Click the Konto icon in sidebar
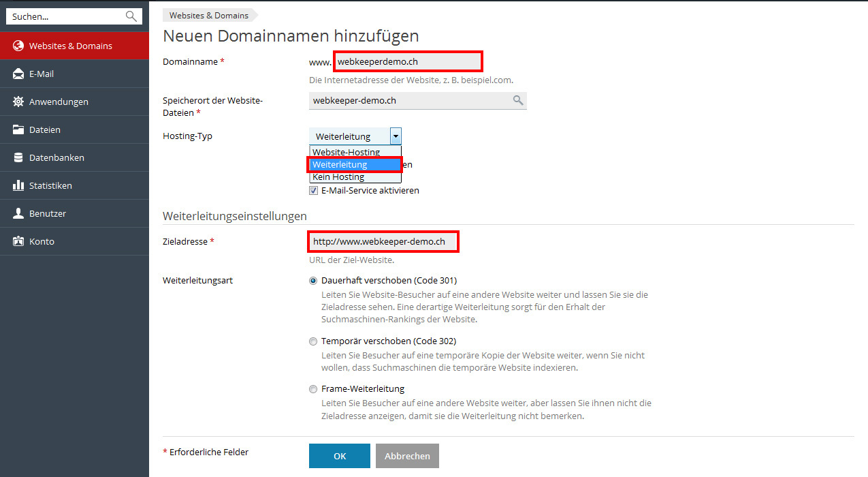This screenshot has height=477, width=868. [x=18, y=242]
